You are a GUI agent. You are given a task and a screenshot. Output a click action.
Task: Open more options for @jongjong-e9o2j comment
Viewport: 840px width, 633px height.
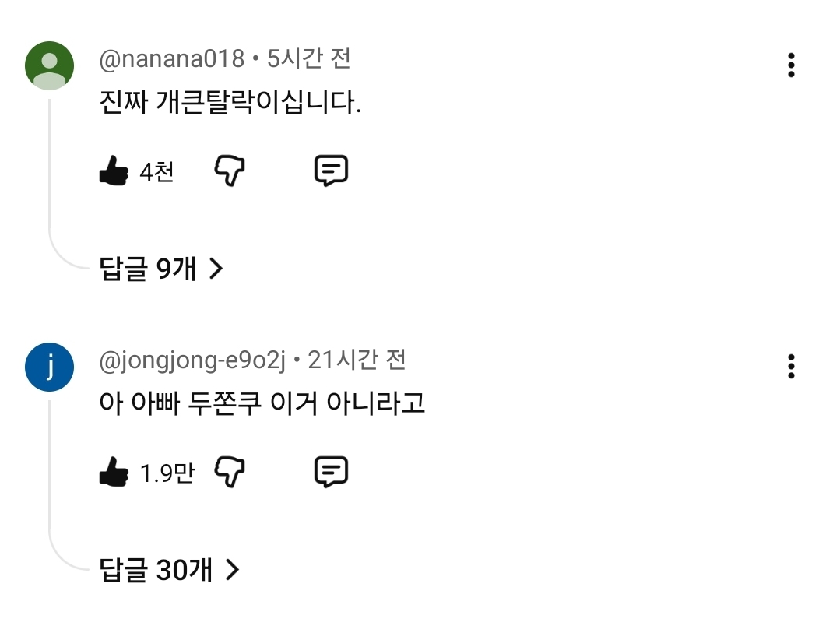[791, 366]
